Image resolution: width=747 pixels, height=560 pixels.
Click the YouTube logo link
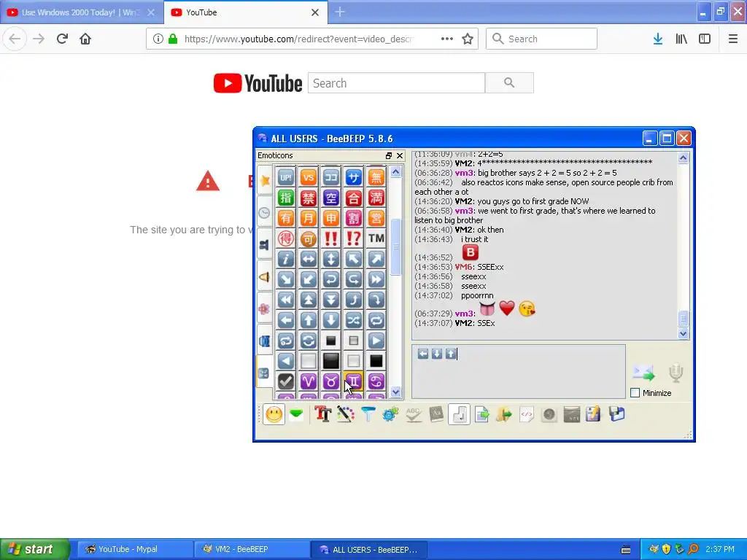258,83
